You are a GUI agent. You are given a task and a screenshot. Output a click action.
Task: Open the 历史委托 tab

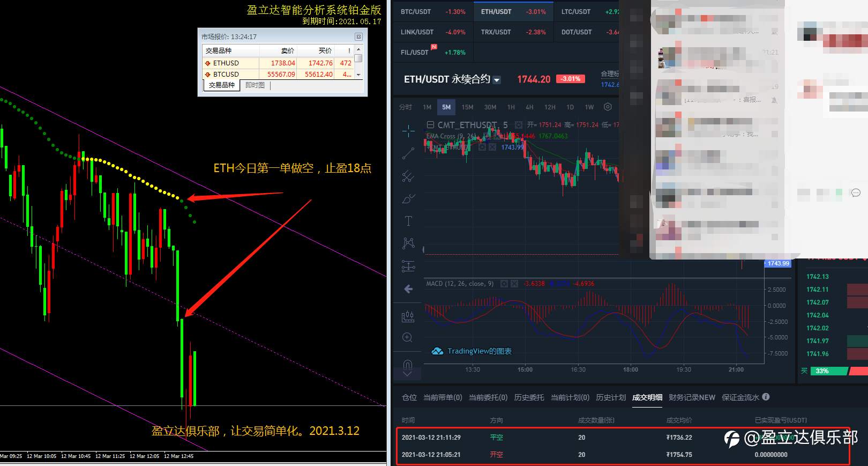pos(529,397)
